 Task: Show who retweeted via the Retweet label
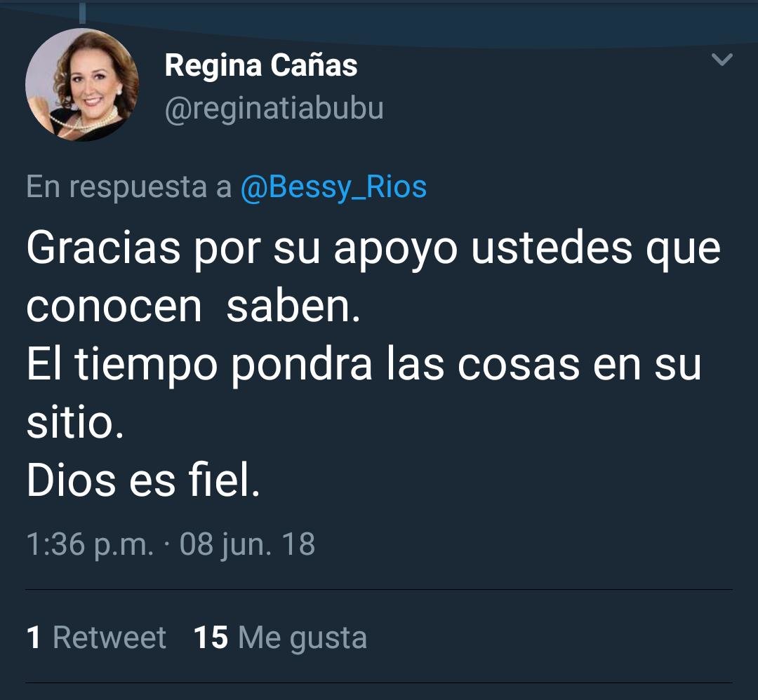click(x=109, y=638)
